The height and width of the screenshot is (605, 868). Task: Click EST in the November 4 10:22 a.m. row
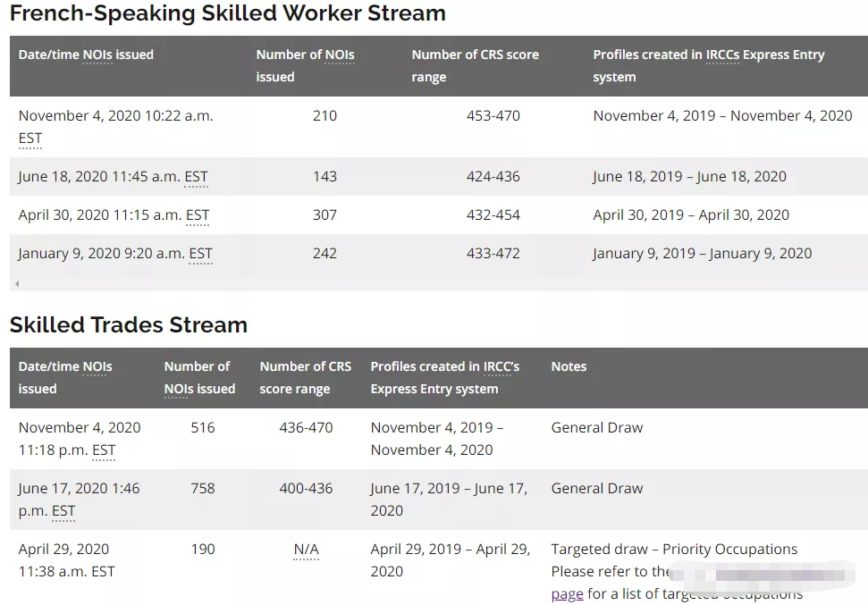30,139
